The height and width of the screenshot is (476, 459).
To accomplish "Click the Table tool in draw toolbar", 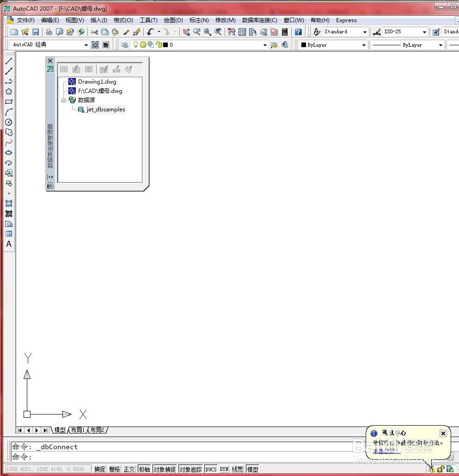I will tap(9, 234).
